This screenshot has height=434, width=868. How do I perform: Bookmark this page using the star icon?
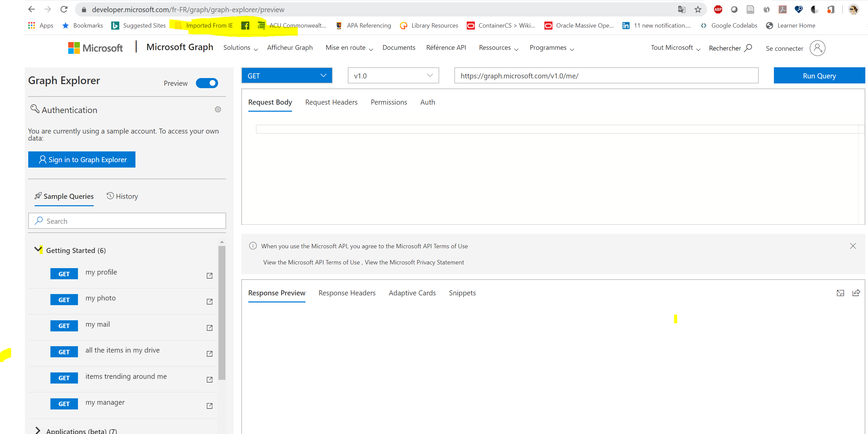698,9
